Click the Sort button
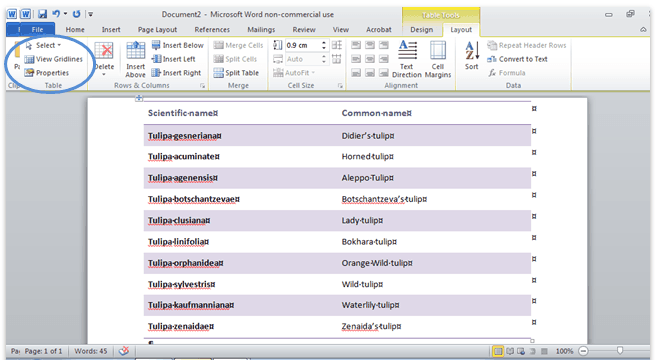The width and height of the screenshot is (655, 360). 471,56
